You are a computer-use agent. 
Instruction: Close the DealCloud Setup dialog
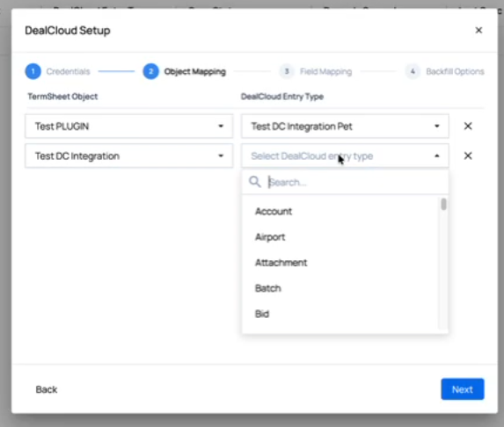point(478,30)
